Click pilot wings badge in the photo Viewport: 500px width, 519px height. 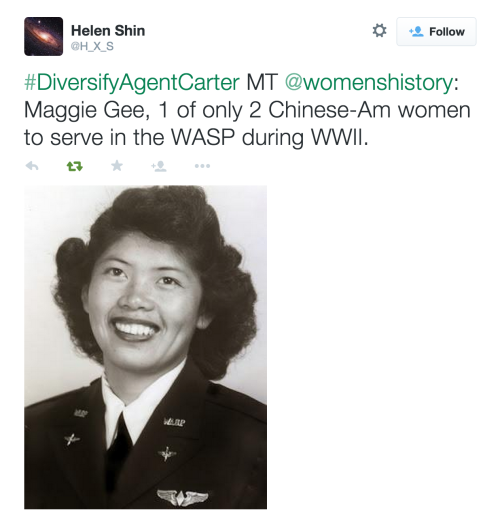coord(183,498)
